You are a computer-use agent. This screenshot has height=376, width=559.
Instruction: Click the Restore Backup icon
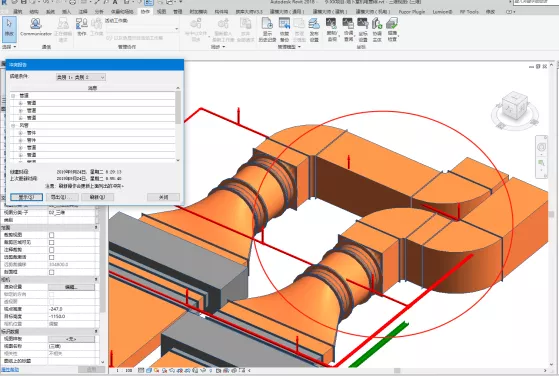284,29
